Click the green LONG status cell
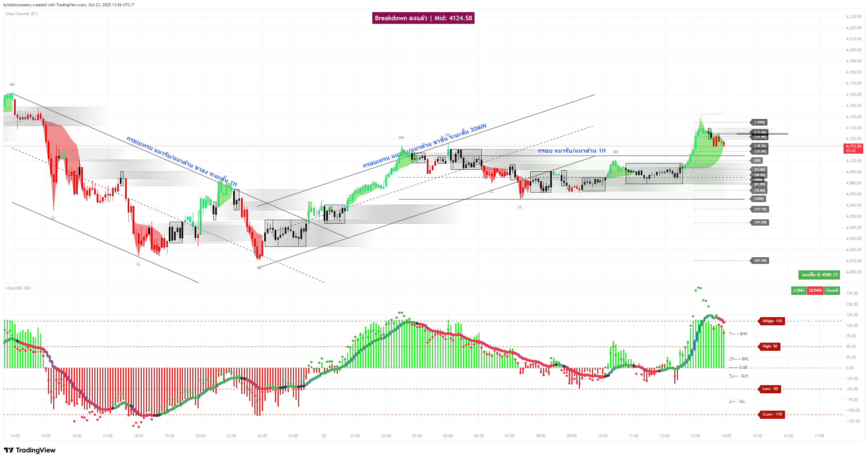This screenshot has height=460, width=868. tap(798, 290)
